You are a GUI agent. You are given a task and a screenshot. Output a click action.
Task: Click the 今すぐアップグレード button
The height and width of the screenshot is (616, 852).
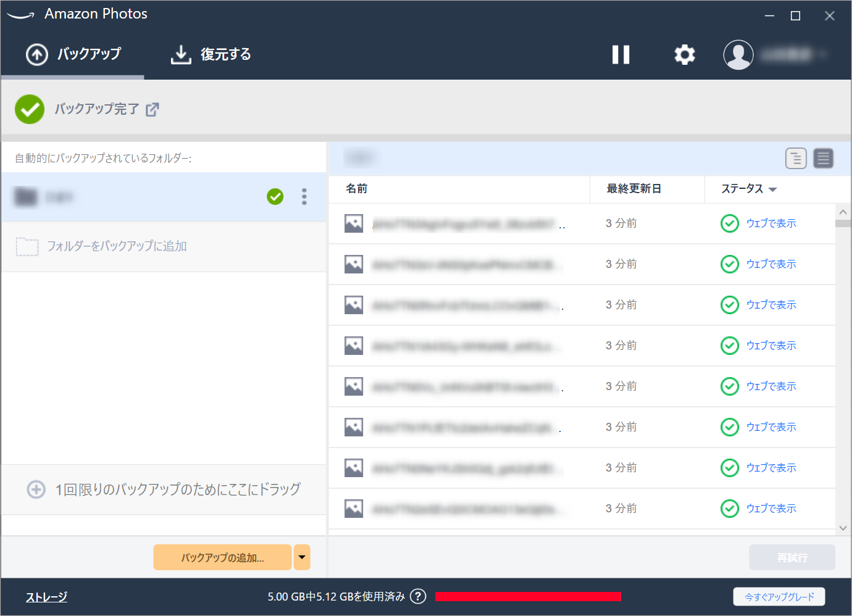779,597
